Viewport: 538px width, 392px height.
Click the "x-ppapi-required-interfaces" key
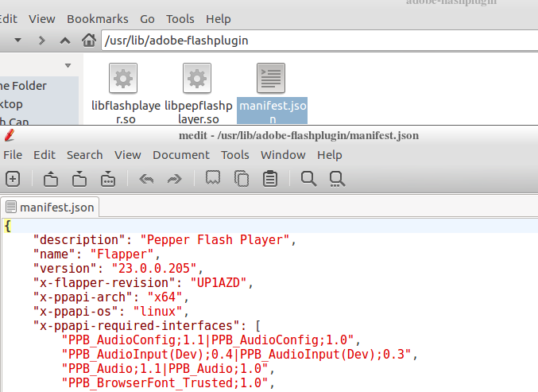[136, 326]
